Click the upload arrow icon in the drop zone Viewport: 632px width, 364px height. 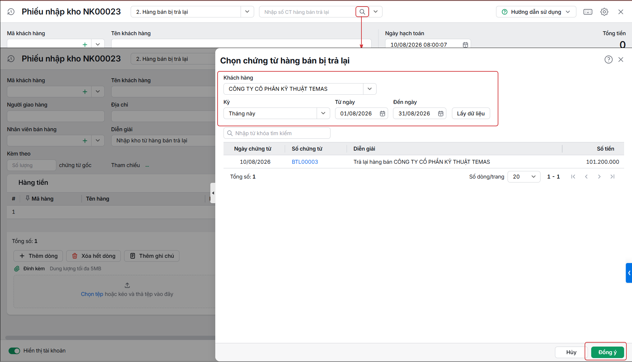(x=127, y=285)
